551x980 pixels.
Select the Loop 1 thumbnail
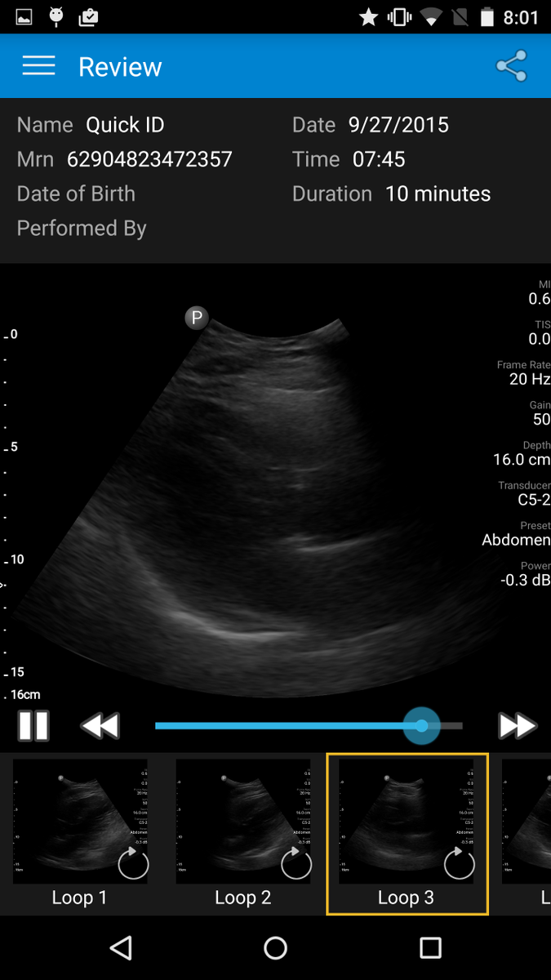point(80,833)
